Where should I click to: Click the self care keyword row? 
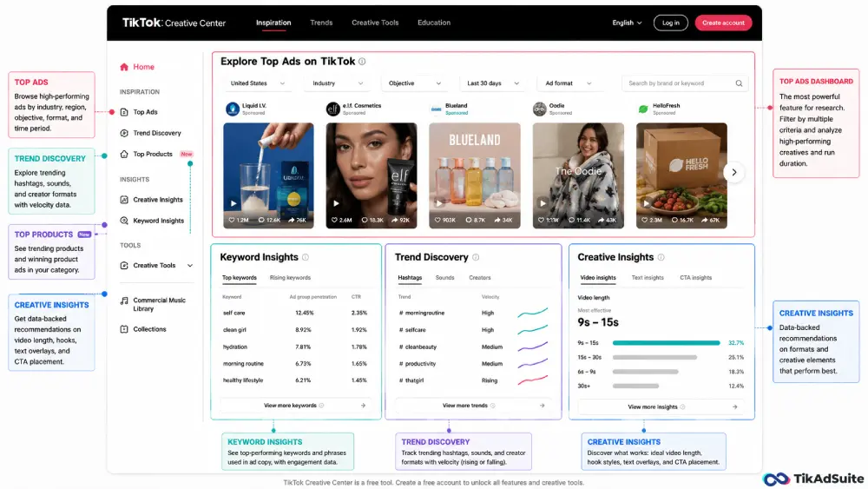point(295,313)
